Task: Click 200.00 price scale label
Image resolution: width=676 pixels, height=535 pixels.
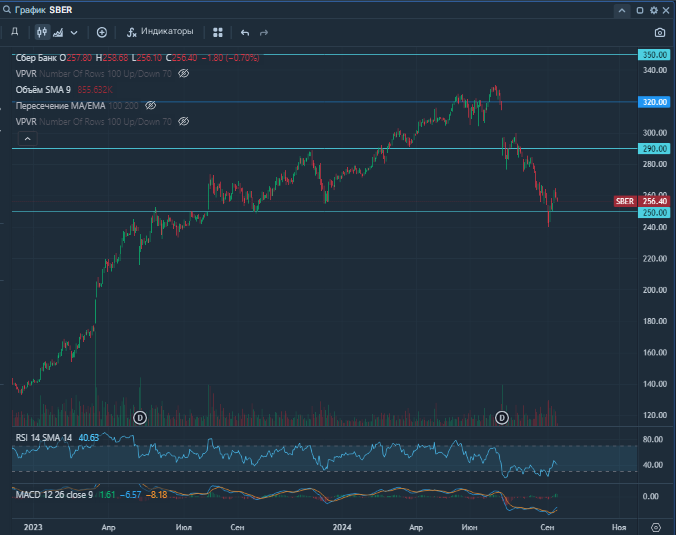Action: click(654, 290)
